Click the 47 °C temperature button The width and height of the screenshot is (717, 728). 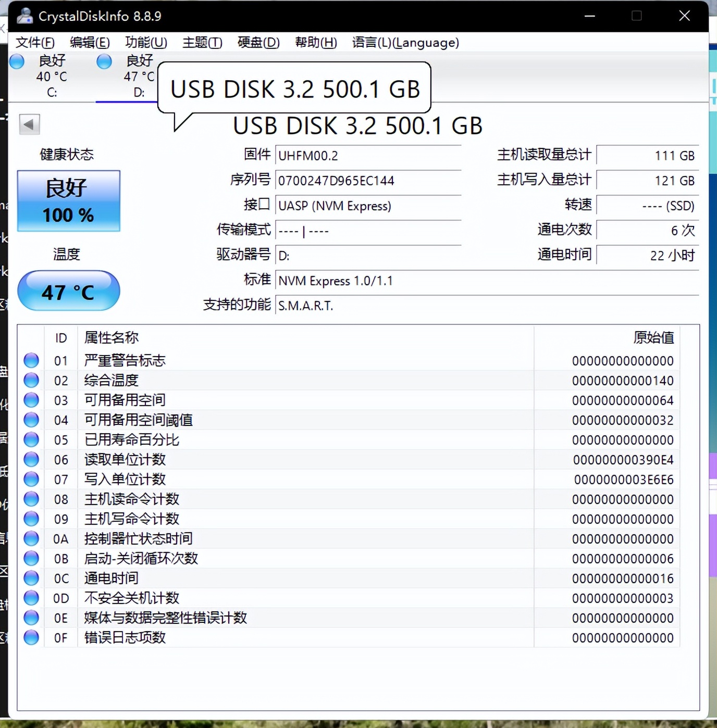tap(69, 291)
